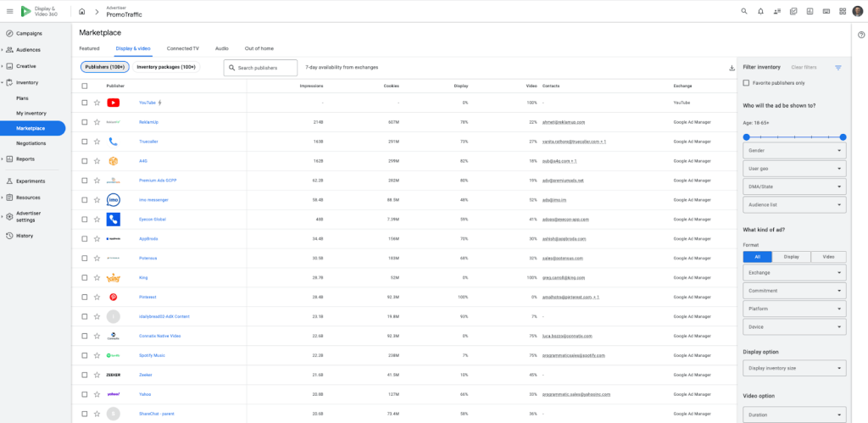Select all publishers header checkbox
The height and width of the screenshot is (423, 868).
click(84, 86)
